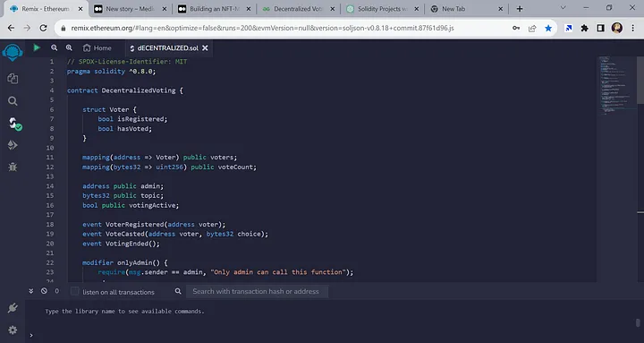
Task: Click the terminal scrollbar thumb
Action: [638, 322]
